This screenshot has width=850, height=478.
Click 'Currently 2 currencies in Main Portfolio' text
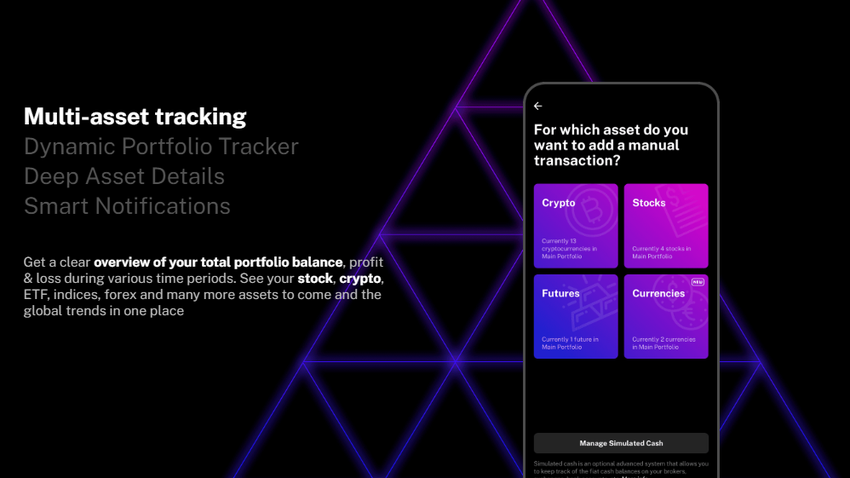pos(664,343)
